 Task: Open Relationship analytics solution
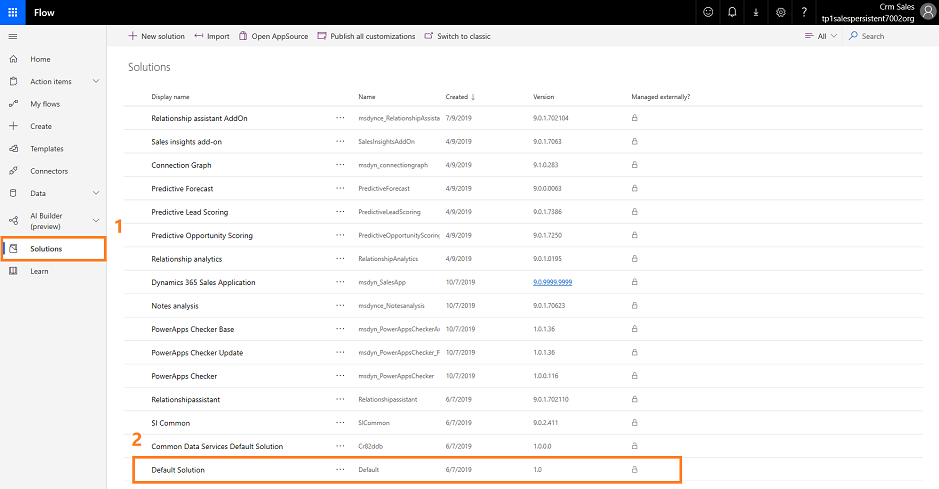click(186, 259)
